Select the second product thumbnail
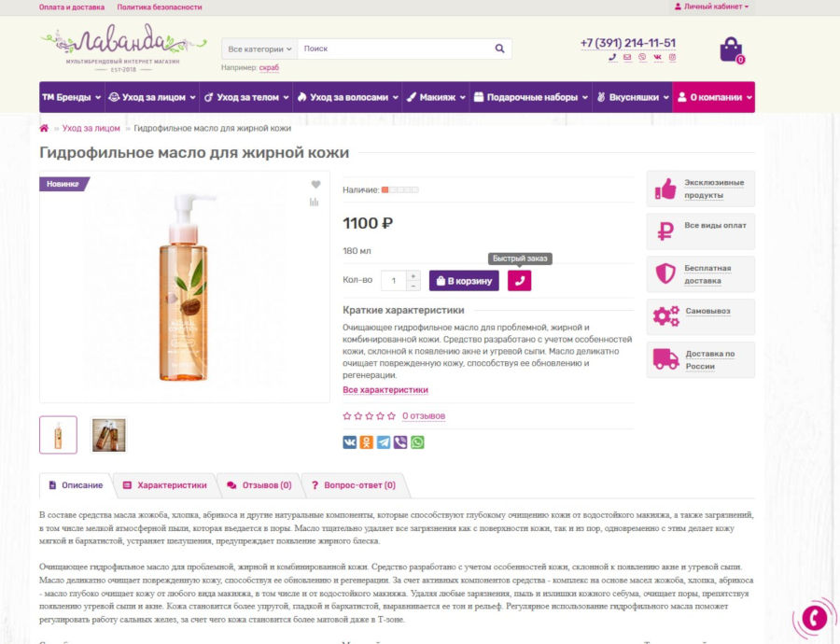This screenshot has width=840, height=644. pyautogui.click(x=109, y=435)
